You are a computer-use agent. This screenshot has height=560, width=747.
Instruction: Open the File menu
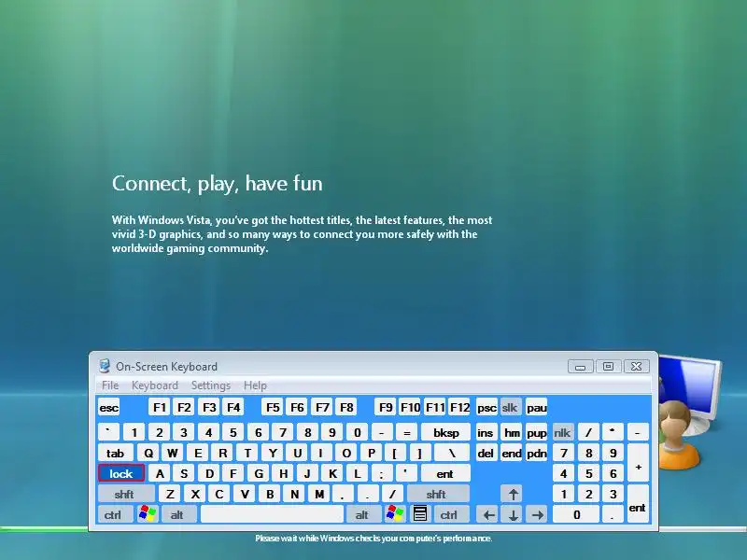coord(110,385)
